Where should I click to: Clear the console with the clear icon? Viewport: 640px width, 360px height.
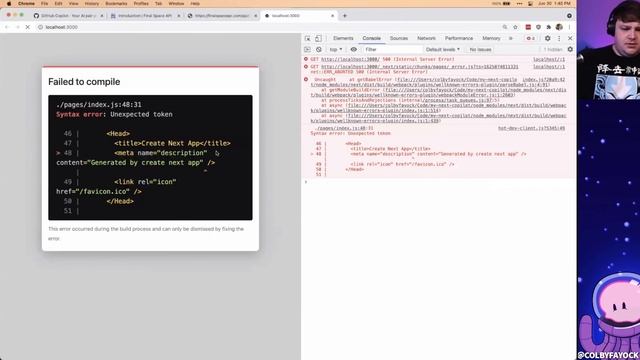tap(318, 49)
